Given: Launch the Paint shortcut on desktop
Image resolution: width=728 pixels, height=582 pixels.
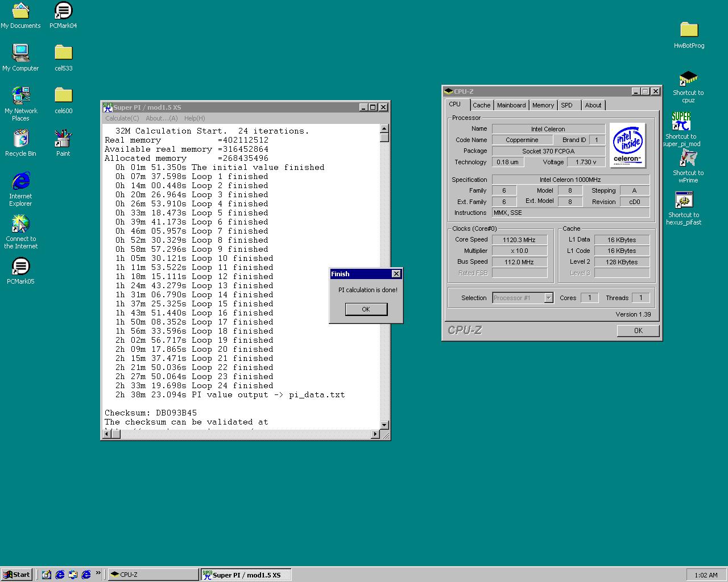Looking at the screenshot, I should [63, 143].
